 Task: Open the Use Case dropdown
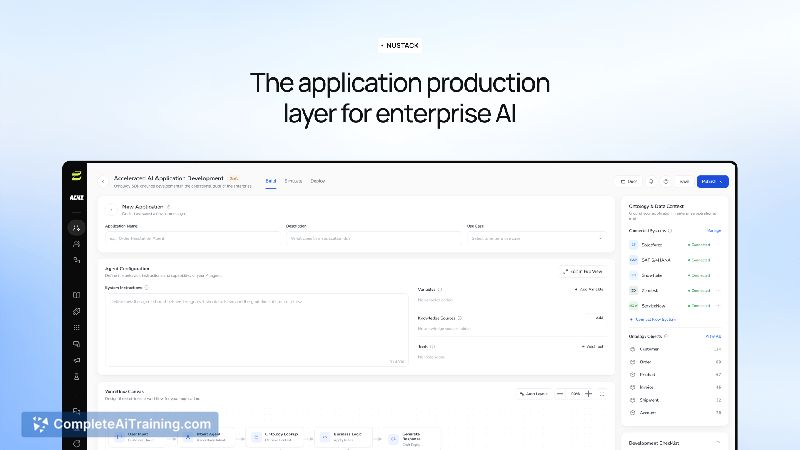click(536, 238)
